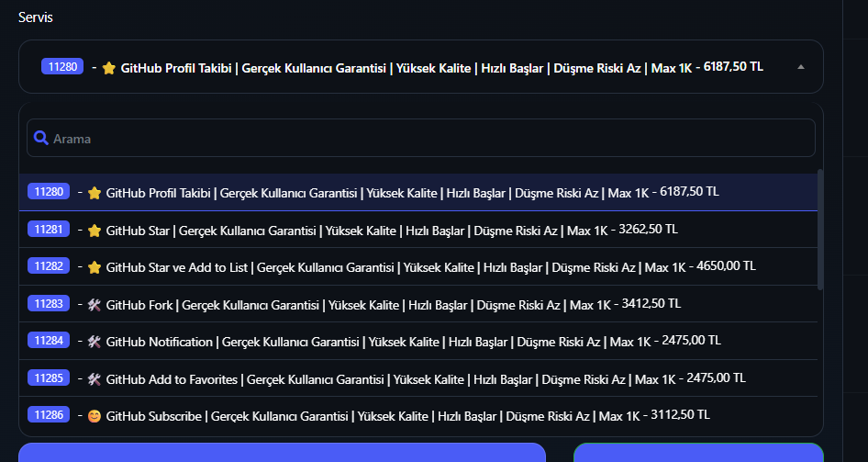
Task: Click the 11282 ID badge
Action: (x=49, y=265)
